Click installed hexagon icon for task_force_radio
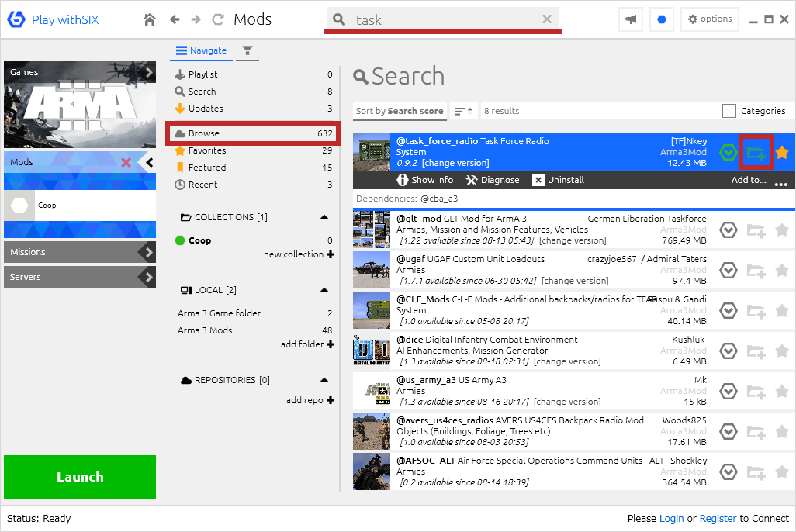 tap(729, 152)
